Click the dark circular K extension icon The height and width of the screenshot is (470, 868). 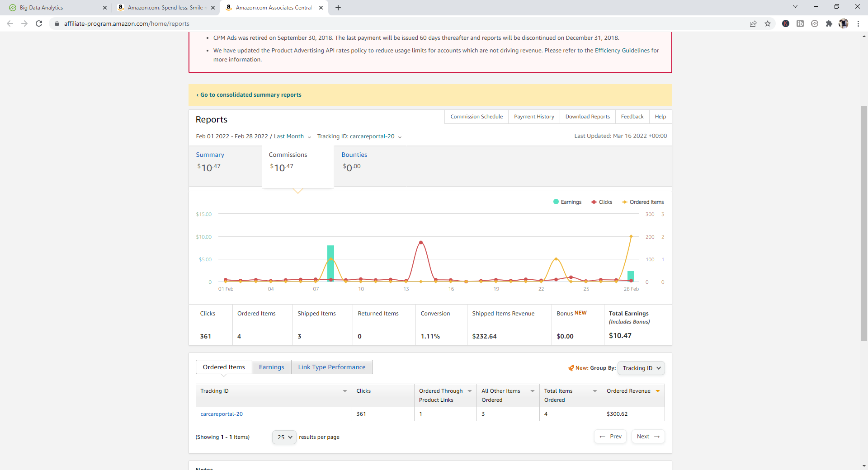(786, 23)
